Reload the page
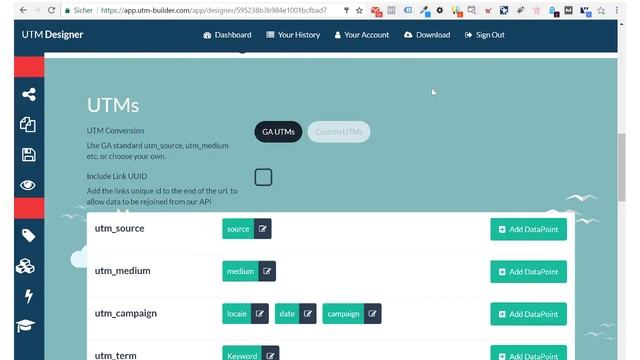This screenshot has width=640, height=360. tap(51, 10)
